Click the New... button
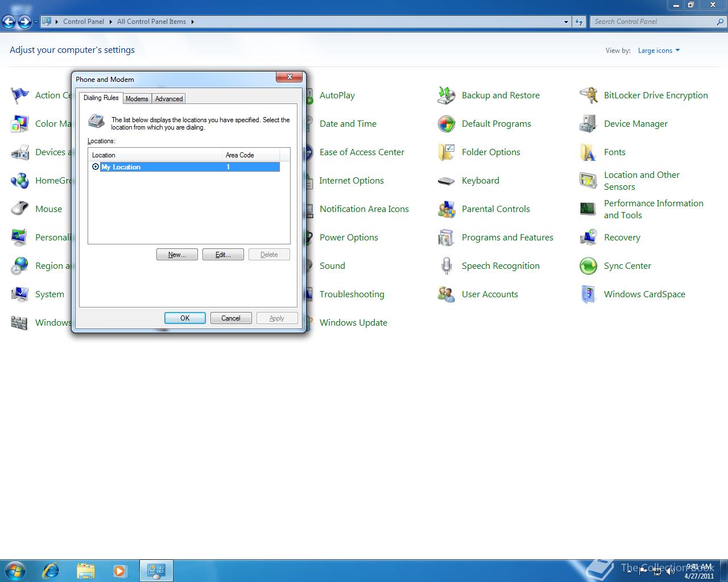 click(177, 255)
